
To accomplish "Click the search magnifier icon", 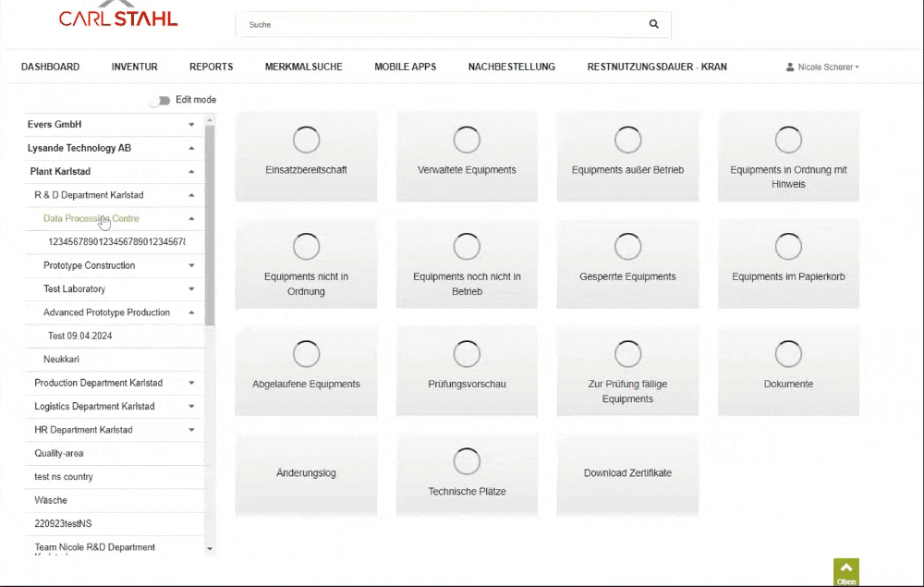I will [654, 24].
